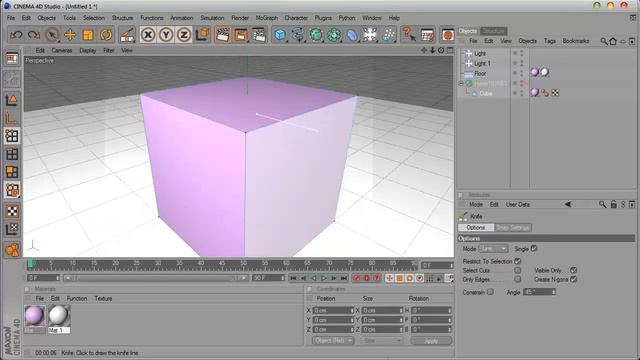Open the viewport Cameras menu
This screenshot has height=360, width=640.
pyautogui.click(x=62, y=51)
